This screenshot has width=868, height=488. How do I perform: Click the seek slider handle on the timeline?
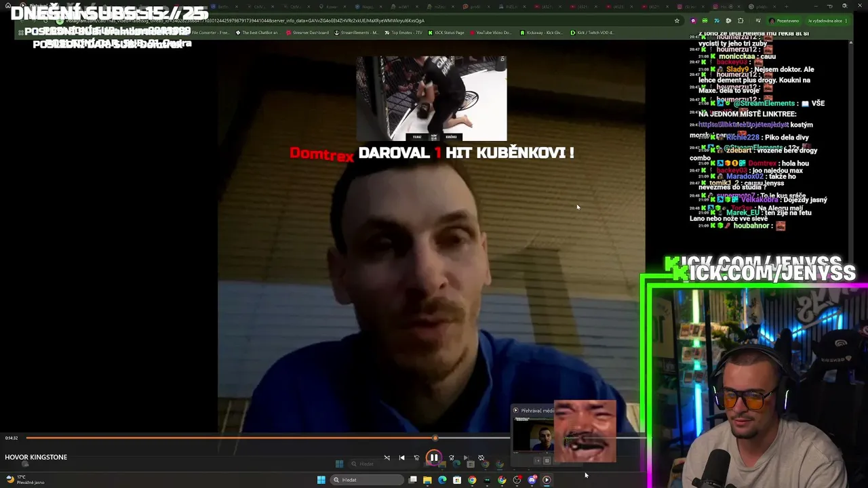435,438
